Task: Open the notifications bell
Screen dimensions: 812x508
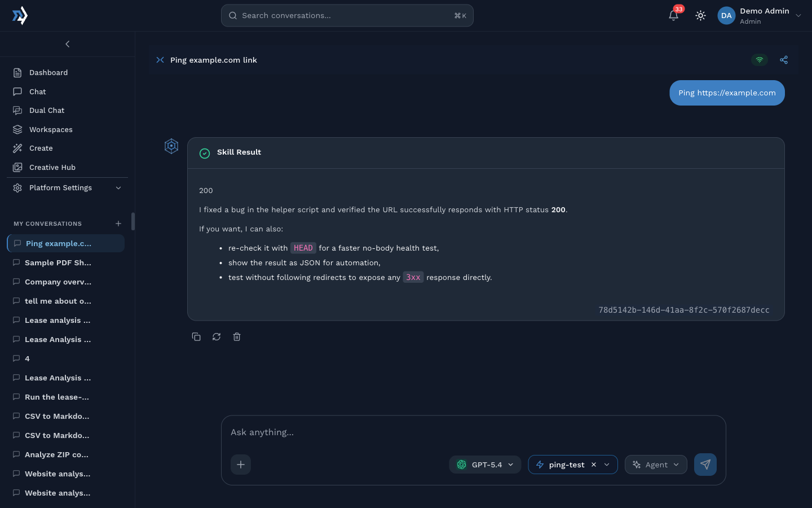Action: point(673,16)
